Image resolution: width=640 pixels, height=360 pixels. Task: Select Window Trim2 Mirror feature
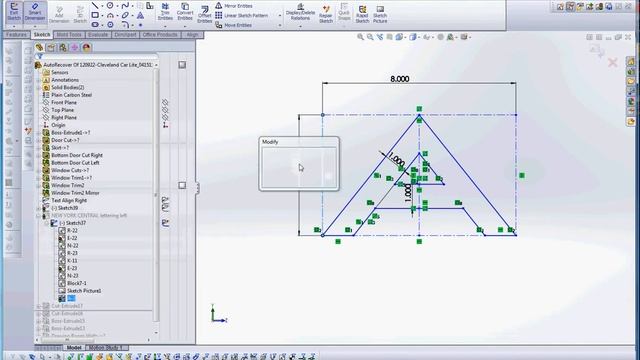(75, 193)
